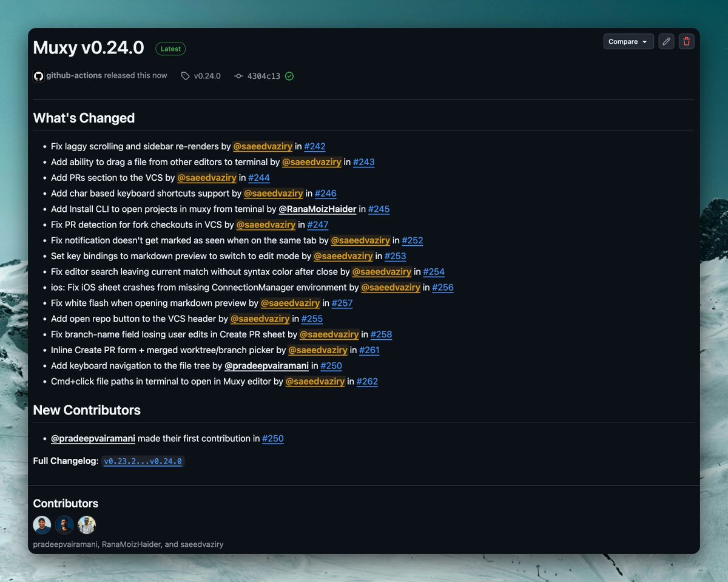Click the New Contributors heading
Image resolution: width=728 pixels, height=582 pixels.
coord(87,410)
